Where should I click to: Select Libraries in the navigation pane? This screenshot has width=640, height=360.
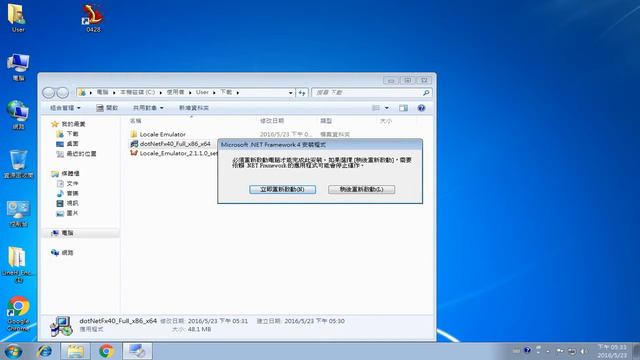pos(65,174)
